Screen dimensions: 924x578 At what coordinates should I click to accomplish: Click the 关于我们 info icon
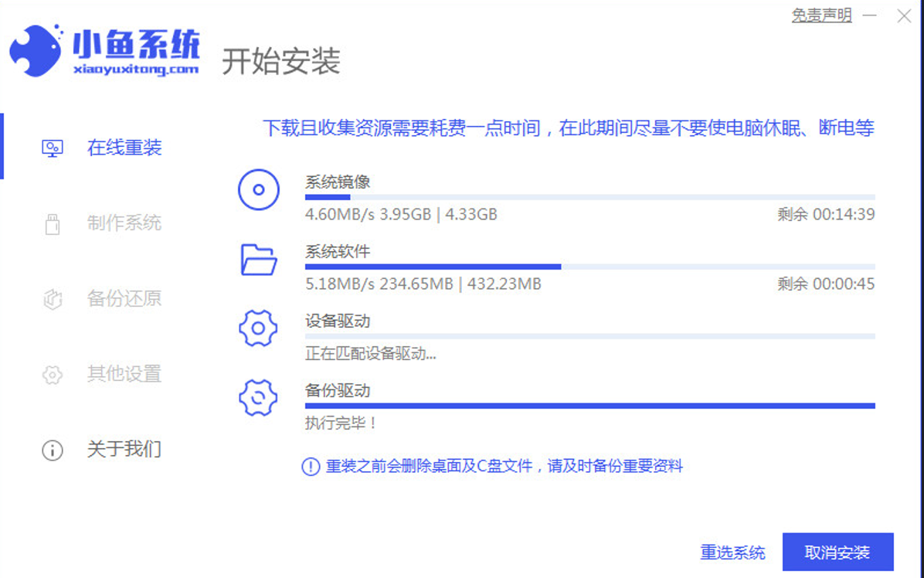coord(52,450)
